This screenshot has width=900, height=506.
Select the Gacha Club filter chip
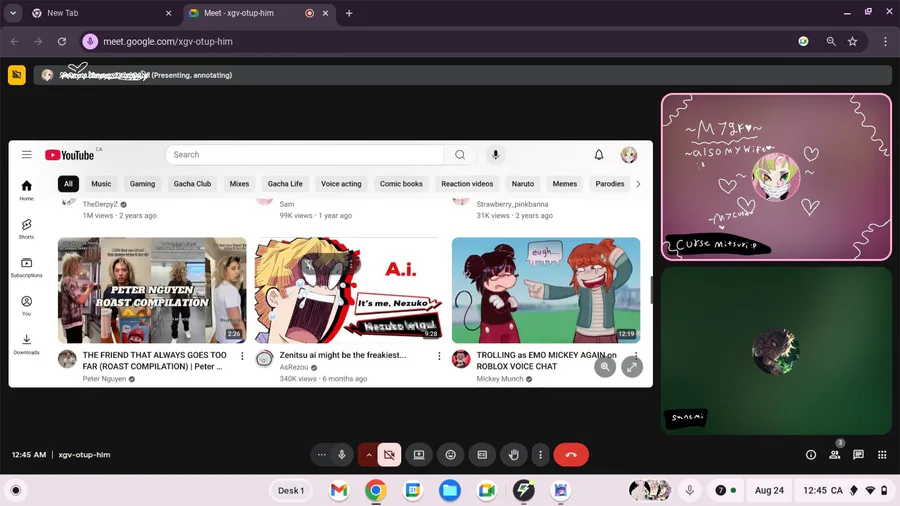coord(192,184)
